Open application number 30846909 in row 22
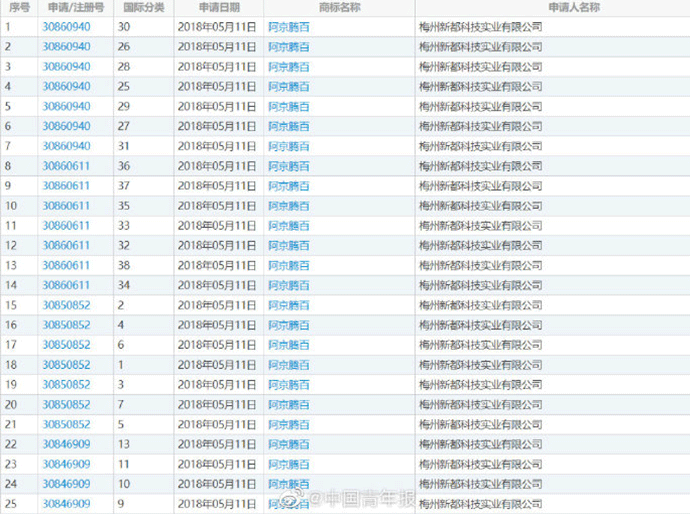 (66, 444)
